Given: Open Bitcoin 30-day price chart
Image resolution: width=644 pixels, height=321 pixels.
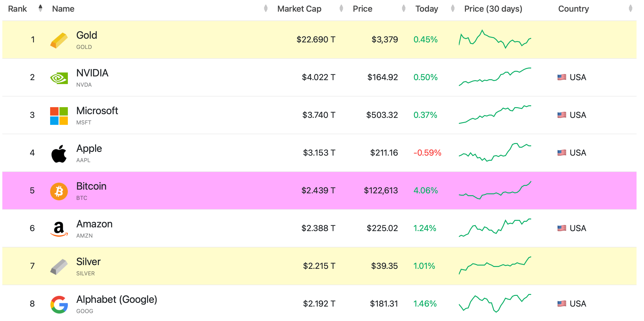Looking at the screenshot, I should point(495,190).
